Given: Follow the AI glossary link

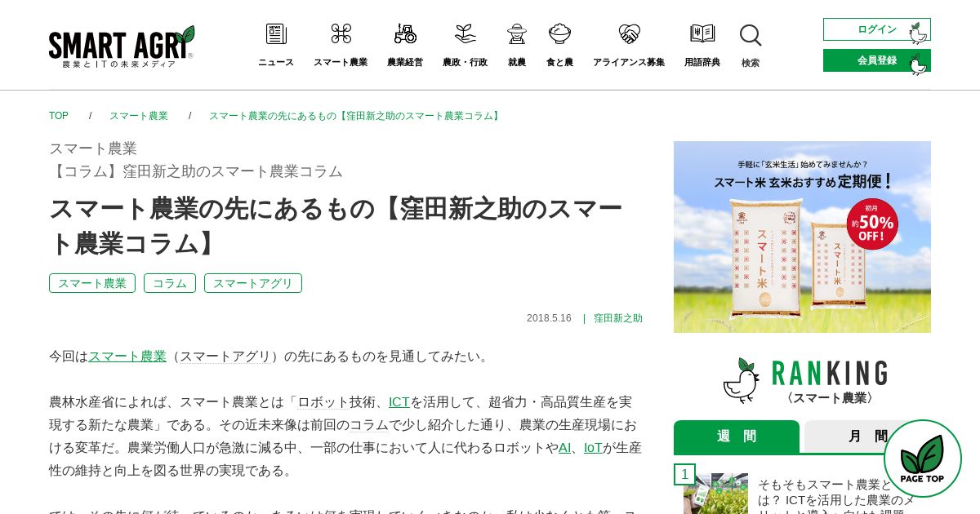Looking at the screenshot, I should [x=564, y=448].
